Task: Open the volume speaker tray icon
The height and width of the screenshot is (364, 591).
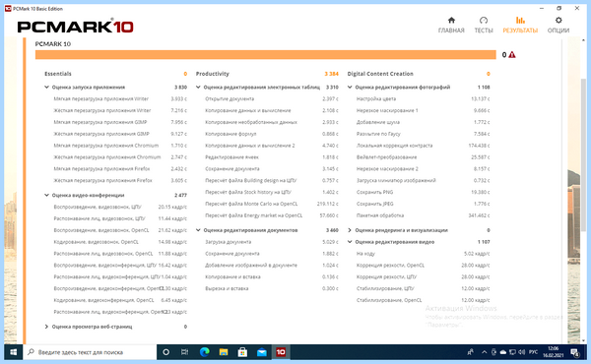Action: point(522,352)
